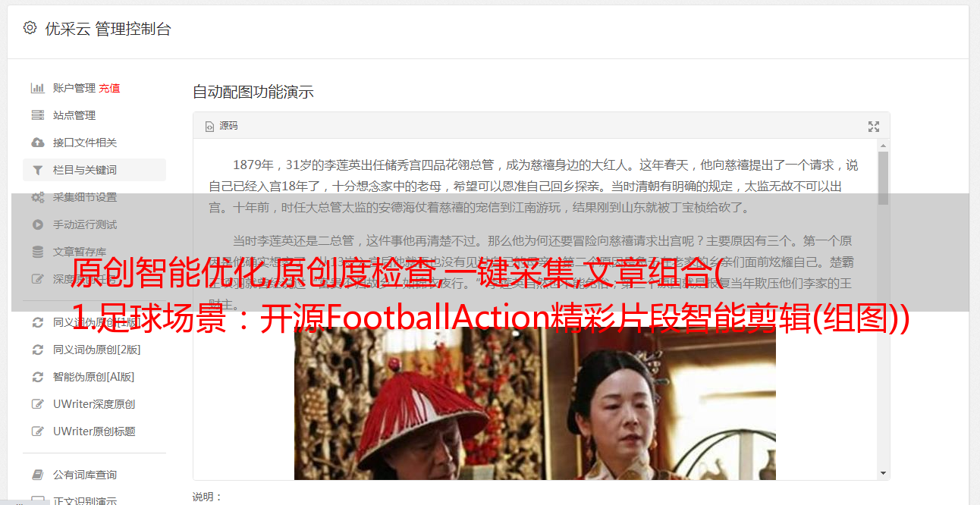The image size is (980, 505).
Task: Click into the first article paragraph
Action: [x=534, y=186]
